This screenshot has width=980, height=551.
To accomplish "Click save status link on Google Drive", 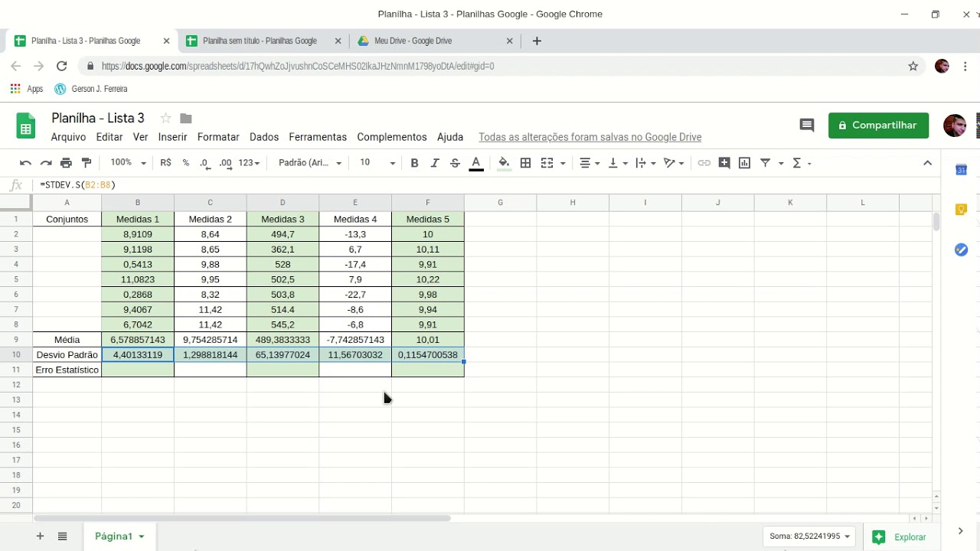I will (590, 137).
